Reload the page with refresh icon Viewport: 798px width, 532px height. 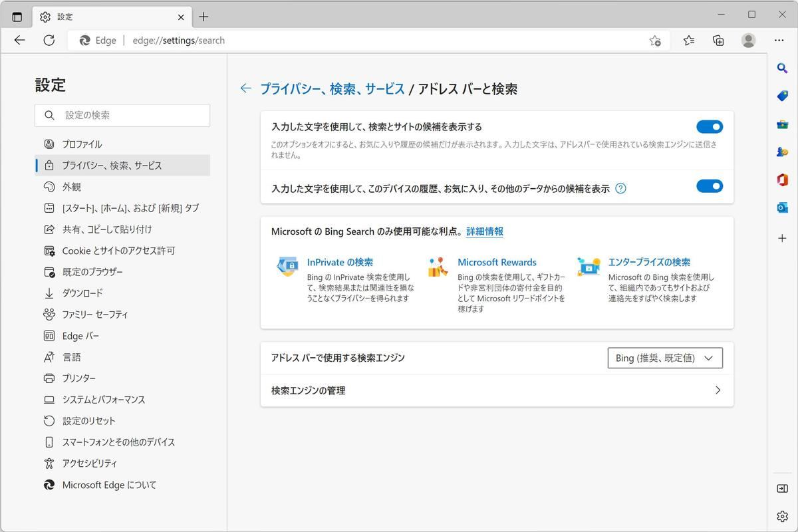49,41
